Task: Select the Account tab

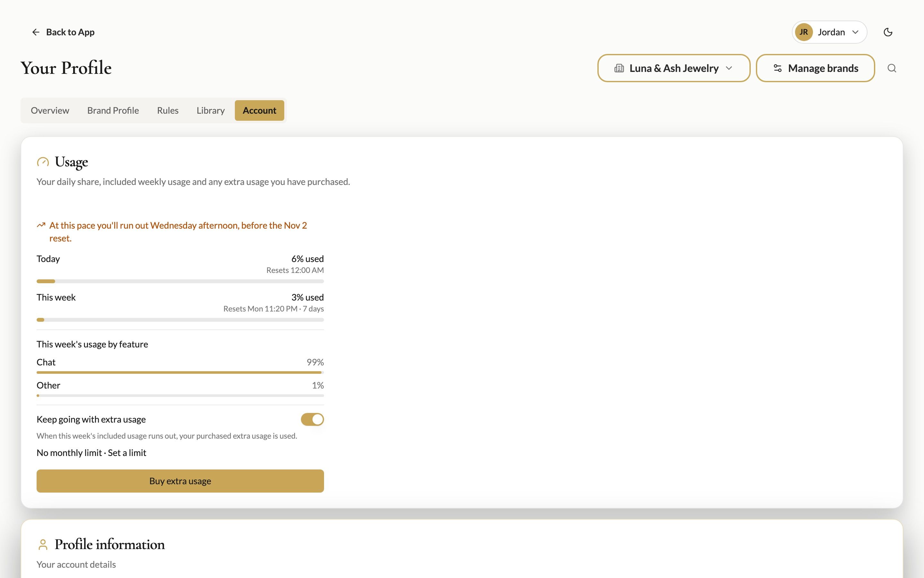Action: tap(259, 110)
